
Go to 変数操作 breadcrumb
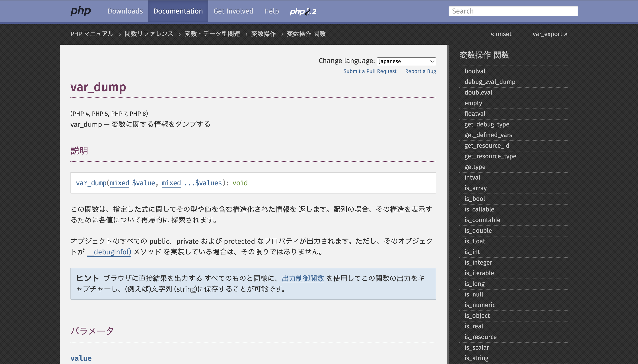(263, 34)
